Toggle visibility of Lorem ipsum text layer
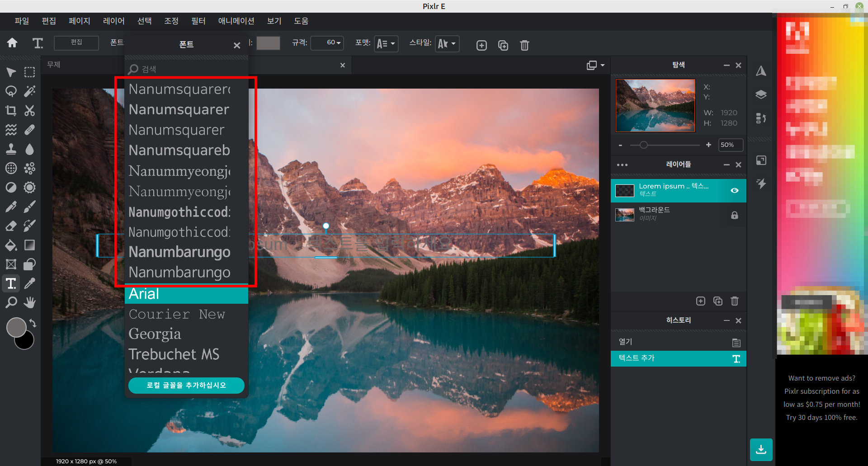Screen dimensions: 868x466 tap(735, 190)
